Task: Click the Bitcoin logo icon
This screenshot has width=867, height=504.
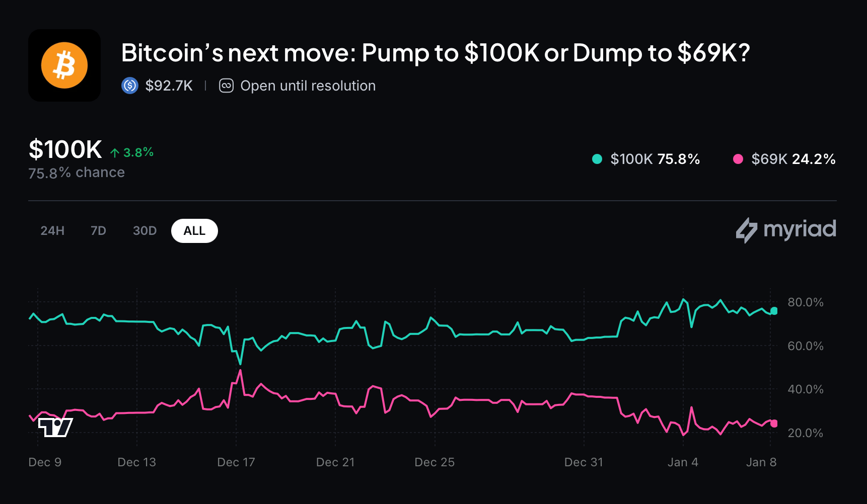Action: click(64, 65)
